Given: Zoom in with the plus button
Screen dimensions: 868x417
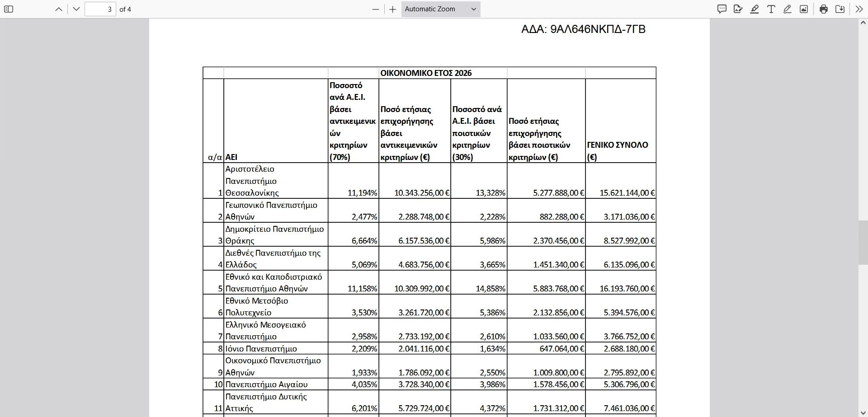Looking at the screenshot, I should (x=392, y=9).
